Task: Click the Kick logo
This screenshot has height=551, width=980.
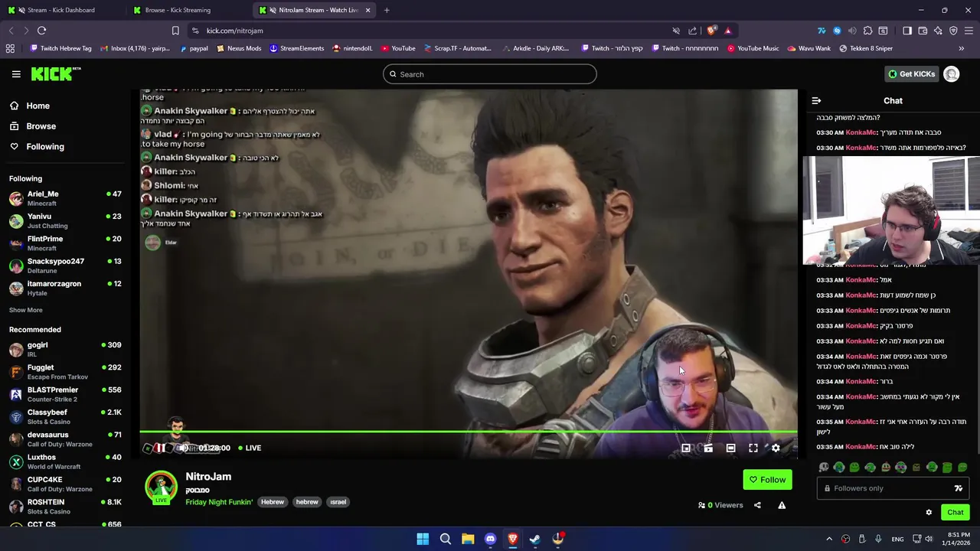Action: 56,74
